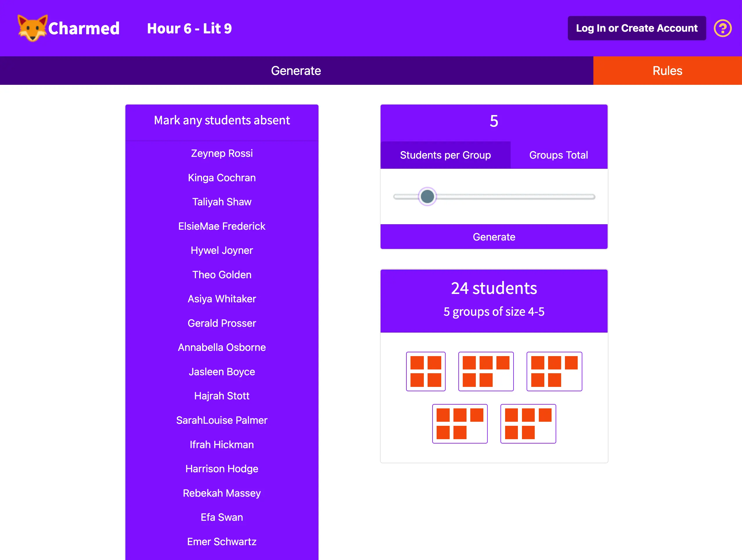The image size is (742, 560).
Task: Click Log In or Create Account
Action: [x=636, y=28]
